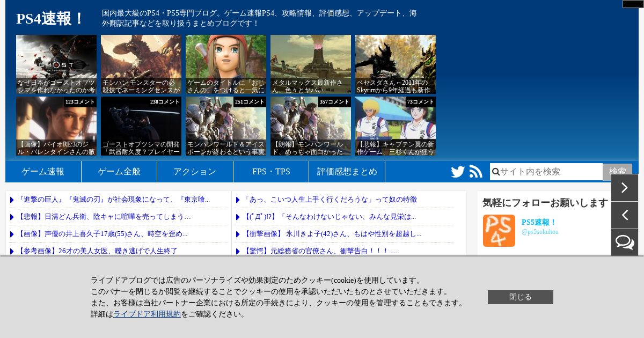
Task: Close the cookie banner with 閉じる
Action: point(521,297)
